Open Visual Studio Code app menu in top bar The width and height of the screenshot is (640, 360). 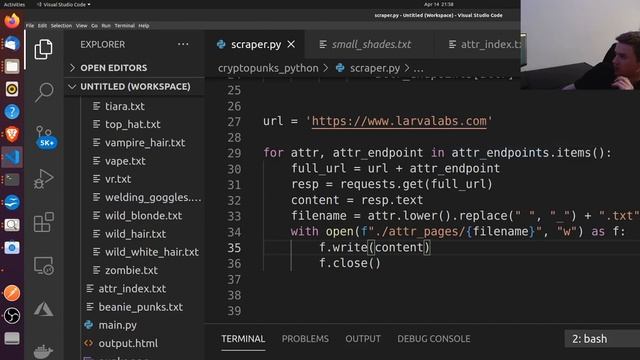pyautogui.click(x=64, y=4)
